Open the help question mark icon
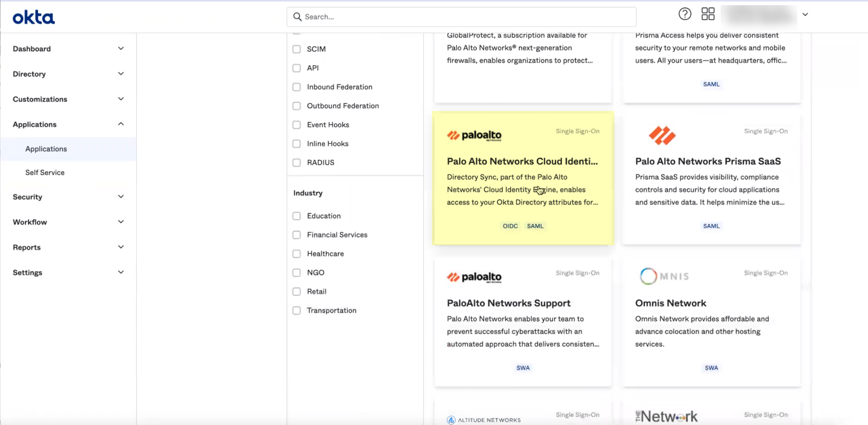The image size is (868, 425). click(x=685, y=14)
